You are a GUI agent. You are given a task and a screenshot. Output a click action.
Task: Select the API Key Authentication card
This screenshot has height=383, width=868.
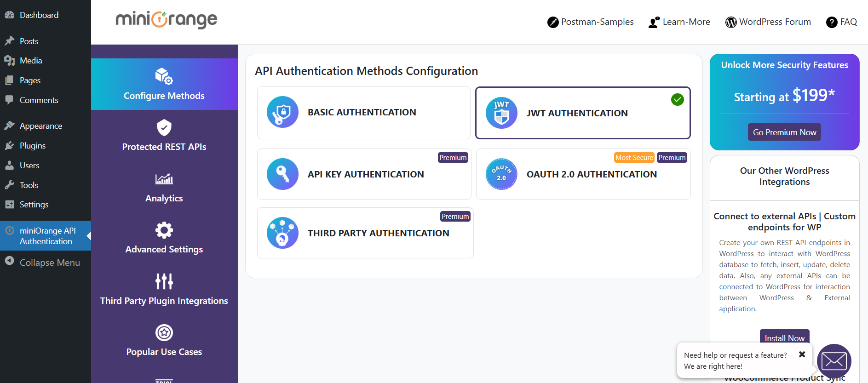tap(364, 174)
